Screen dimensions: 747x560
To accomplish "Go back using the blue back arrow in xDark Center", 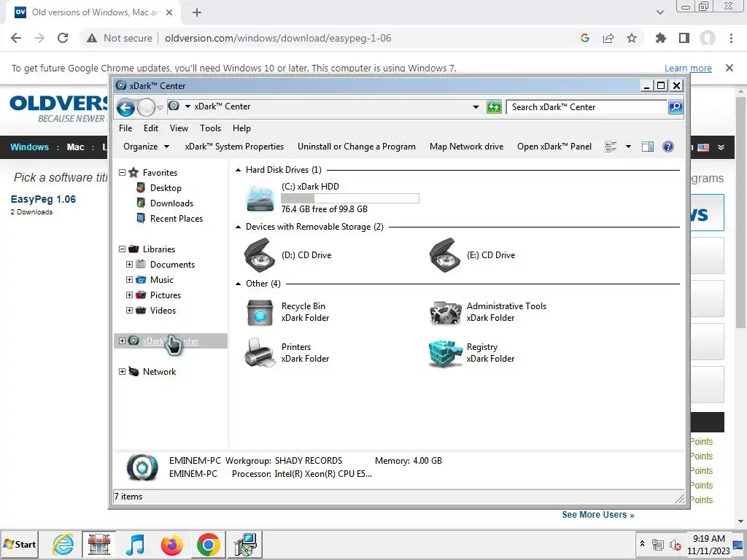I will (125, 107).
